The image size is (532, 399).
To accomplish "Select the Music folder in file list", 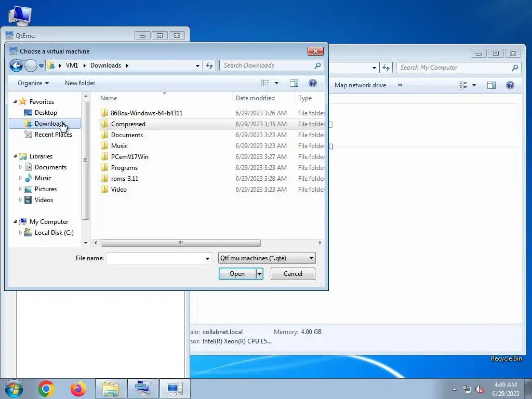I will tap(119, 145).
